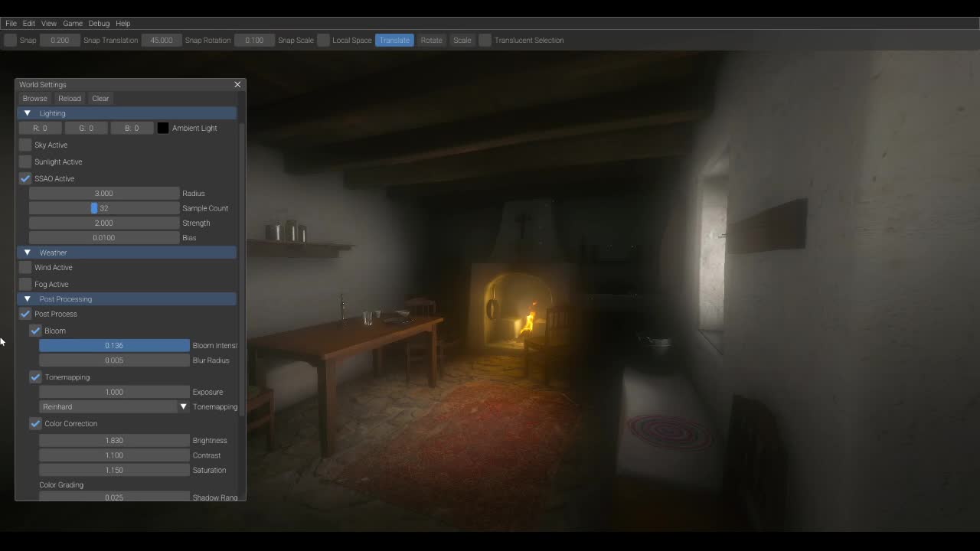Open the Debug menu
The width and height of the screenshot is (980, 551).
point(99,24)
